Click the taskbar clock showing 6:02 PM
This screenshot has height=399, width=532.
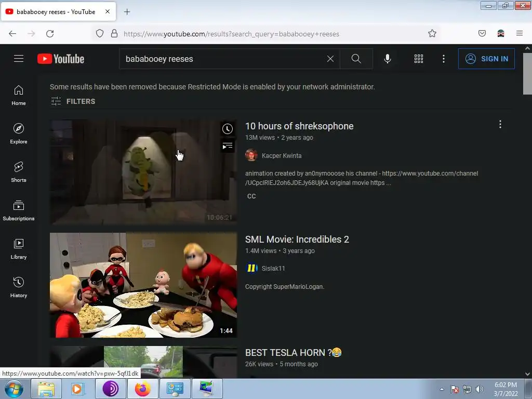(x=506, y=389)
